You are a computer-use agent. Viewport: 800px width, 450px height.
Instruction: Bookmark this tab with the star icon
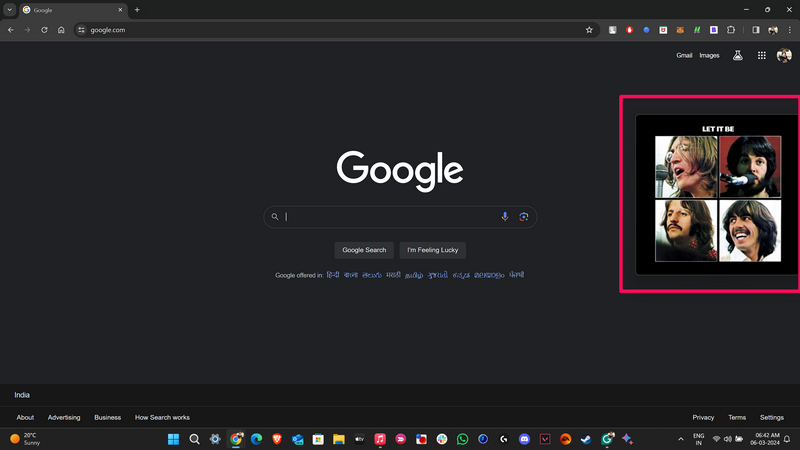[x=589, y=30]
